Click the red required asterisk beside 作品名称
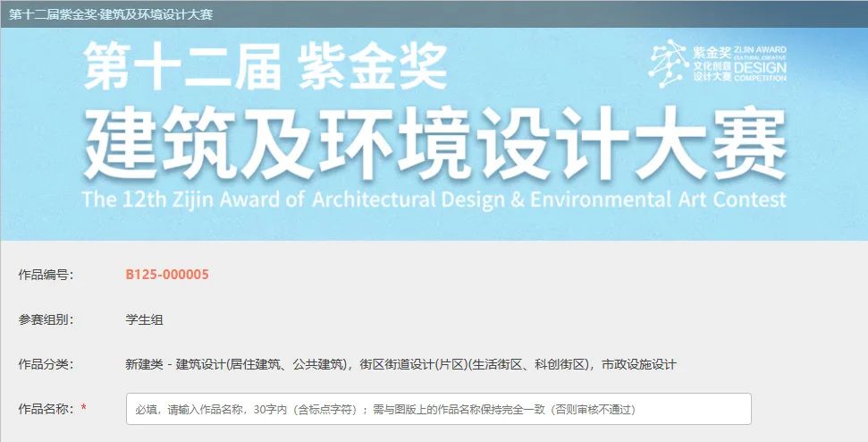 click(84, 409)
